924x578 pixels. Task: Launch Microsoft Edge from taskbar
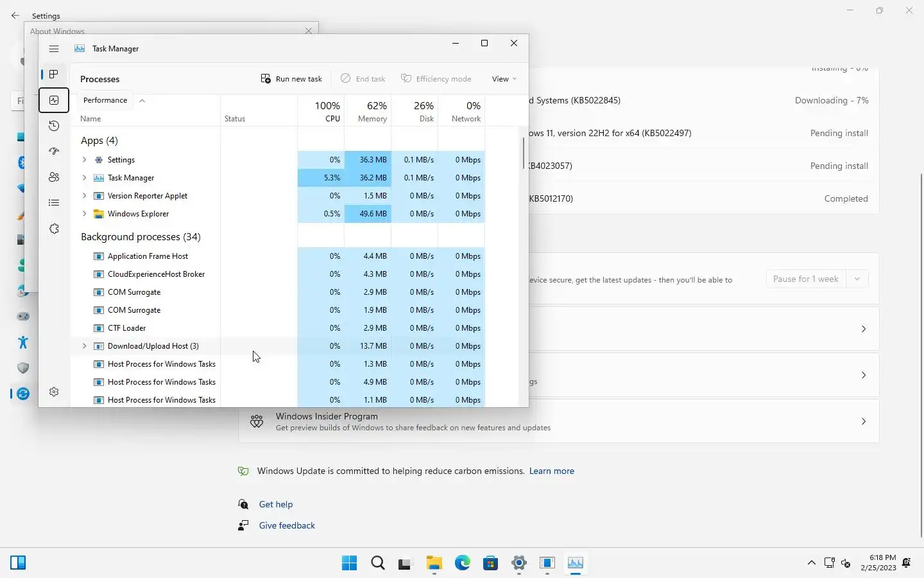pyautogui.click(x=463, y=563)
